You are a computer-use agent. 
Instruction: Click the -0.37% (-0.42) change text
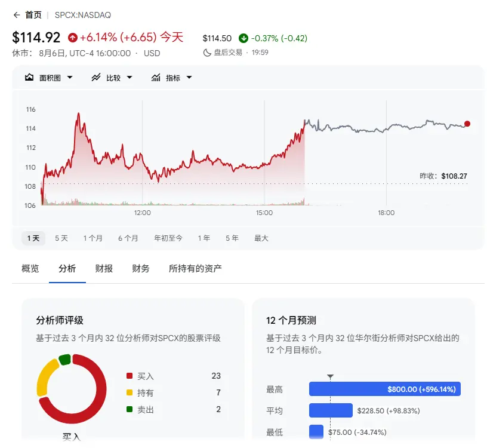coord(279,38)
